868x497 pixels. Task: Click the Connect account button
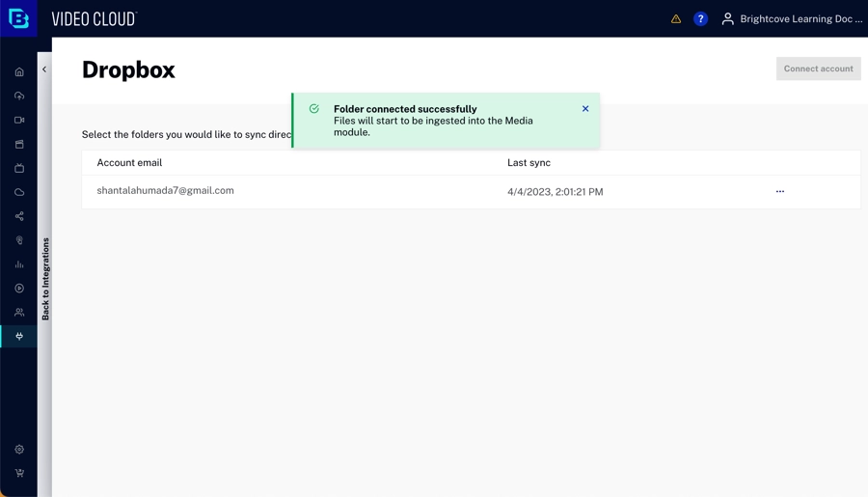point(818,69)
